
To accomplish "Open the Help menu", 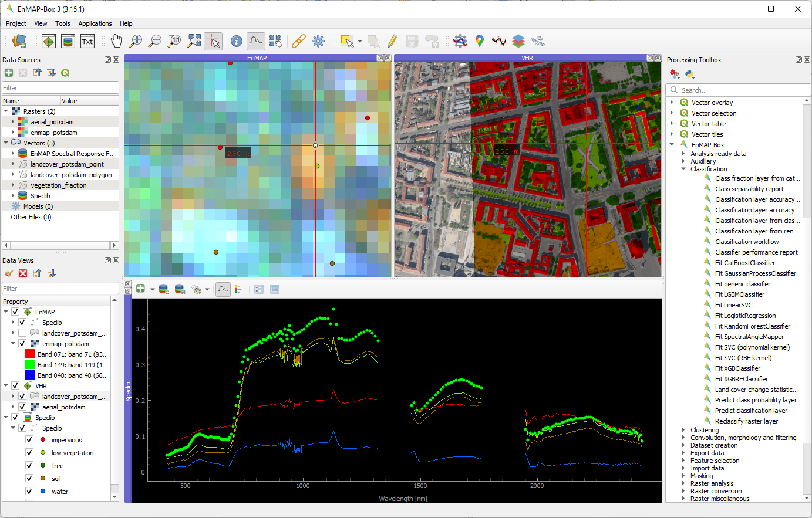I will (126, 23).
